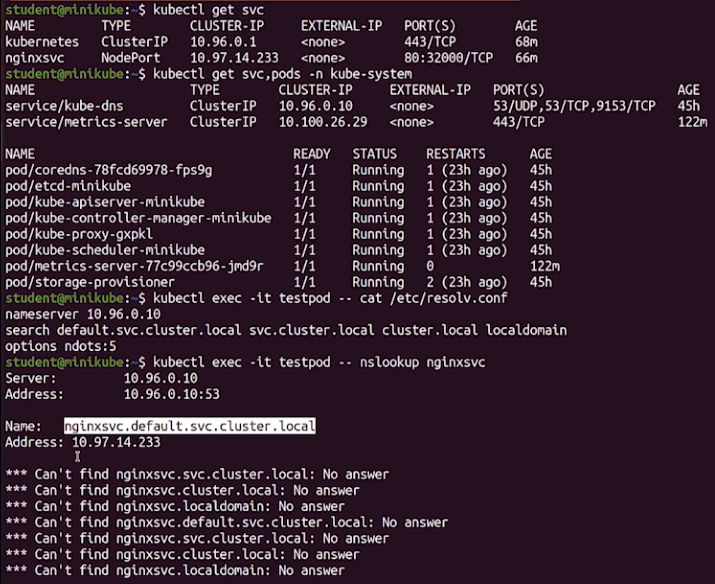Select the service/metrics-server entry
The height and width of the screenshot is (584, 715).
(85, 122)
